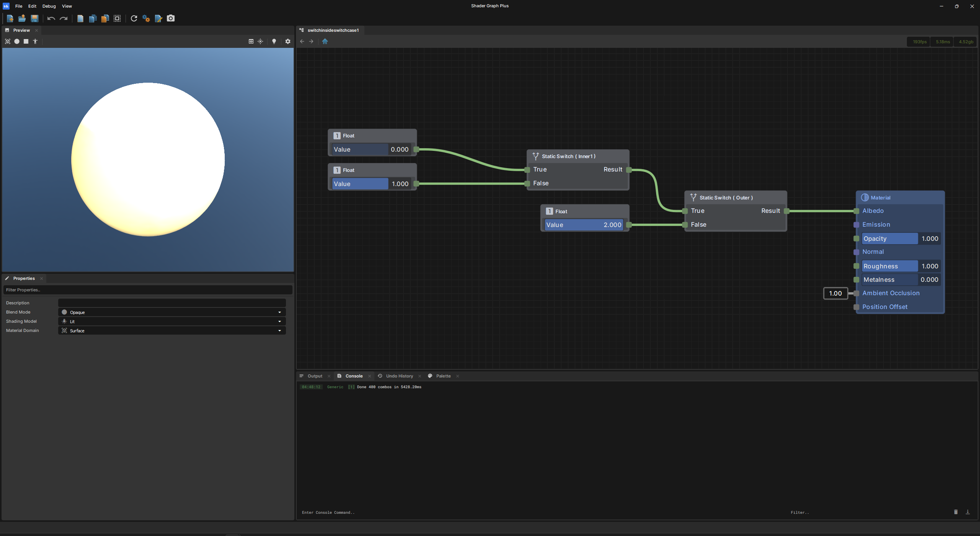The width and height of the screenshot is (980, 536).
Task: Clear the console with trash icon
Action: (956, 512)
